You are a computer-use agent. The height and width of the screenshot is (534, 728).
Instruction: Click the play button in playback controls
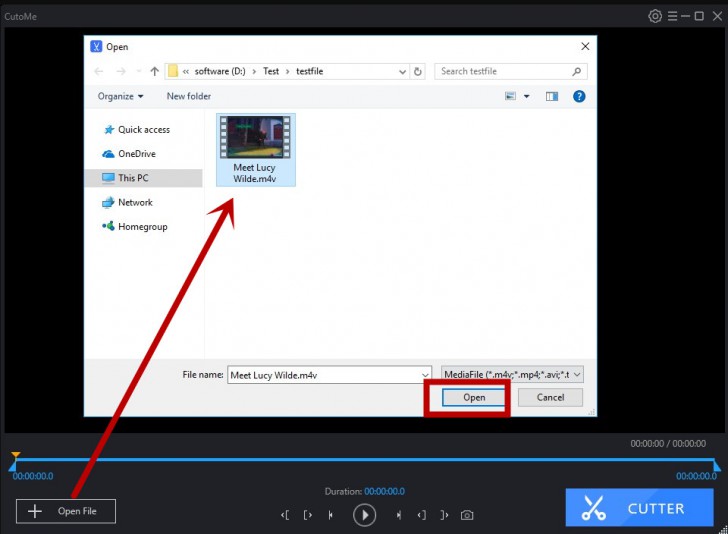coord(364,514)
